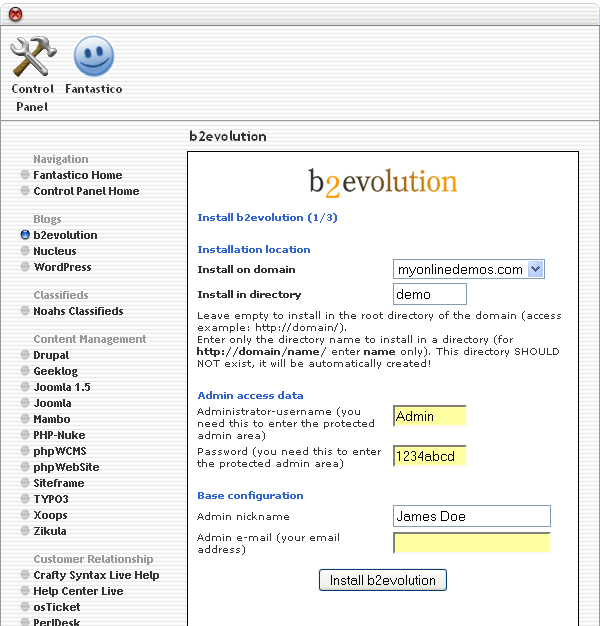This screenshot has width=600, height=626.
Task: Click the bullet icon next to WordPress
Action: 25,267
